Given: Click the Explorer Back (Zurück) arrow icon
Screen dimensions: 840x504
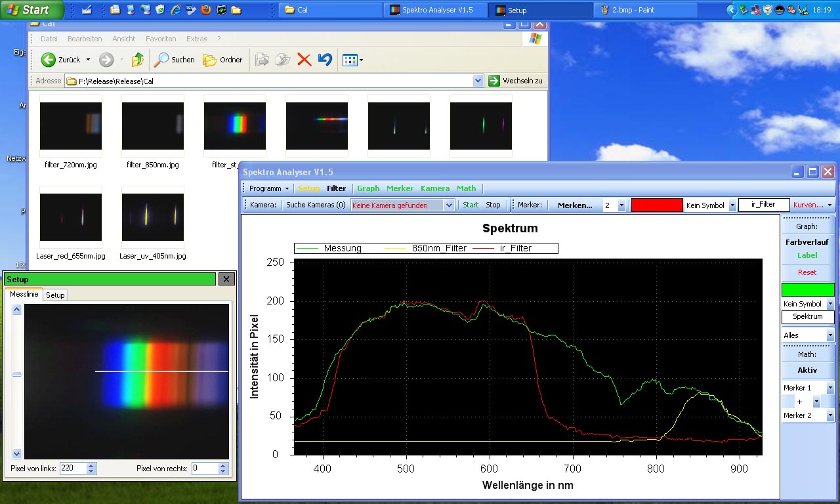Looking at the screenshot, I should click(x=49, y=60).
